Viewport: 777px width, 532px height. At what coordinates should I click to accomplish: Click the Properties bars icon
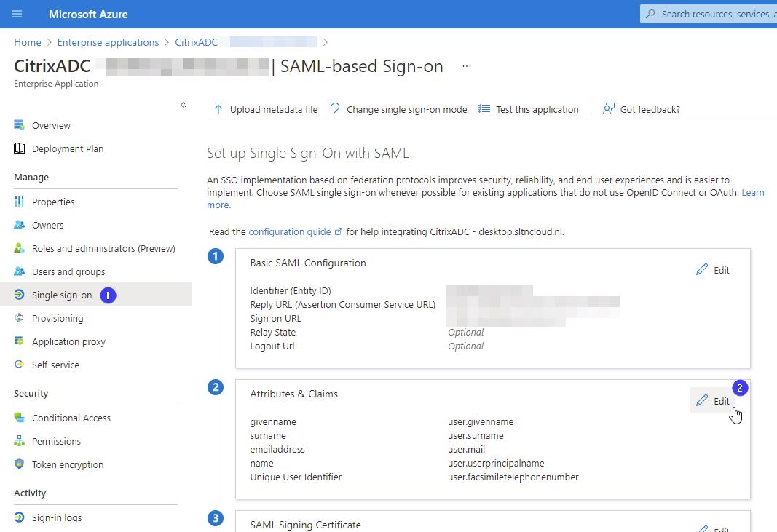[x=19, y=201]
